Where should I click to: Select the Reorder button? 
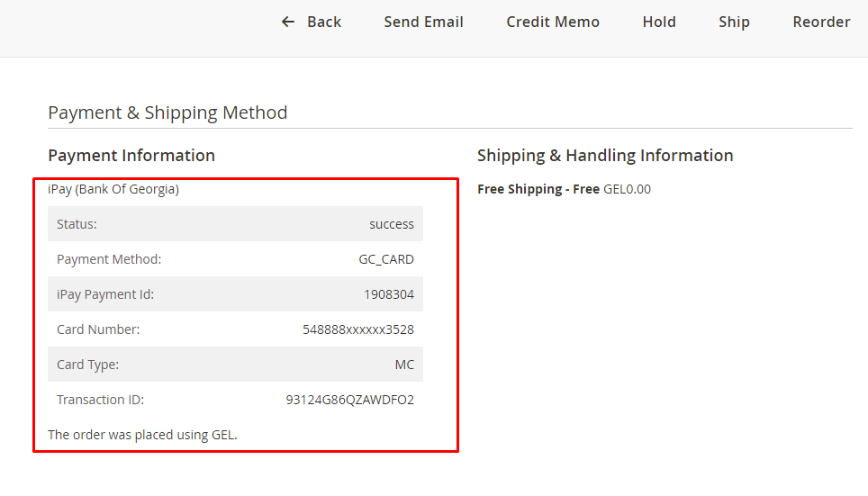(x=821, y=22)
